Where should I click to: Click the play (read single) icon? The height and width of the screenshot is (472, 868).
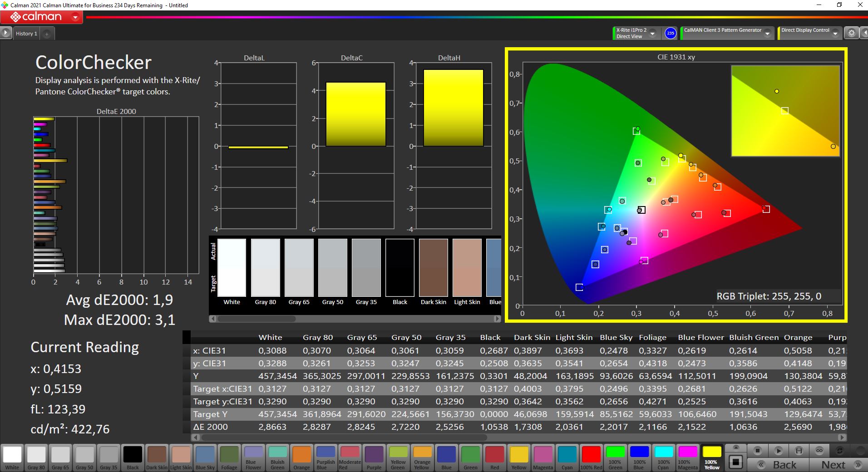click(x=778, y=451)
